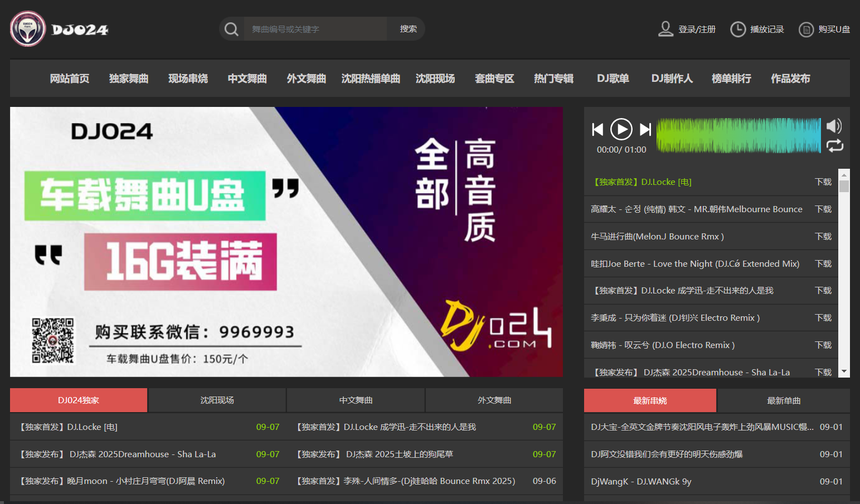The width and height of the screenshot is (860, 504).
Task: Open 作品发布 navigation item
Action: coord(790,79)
